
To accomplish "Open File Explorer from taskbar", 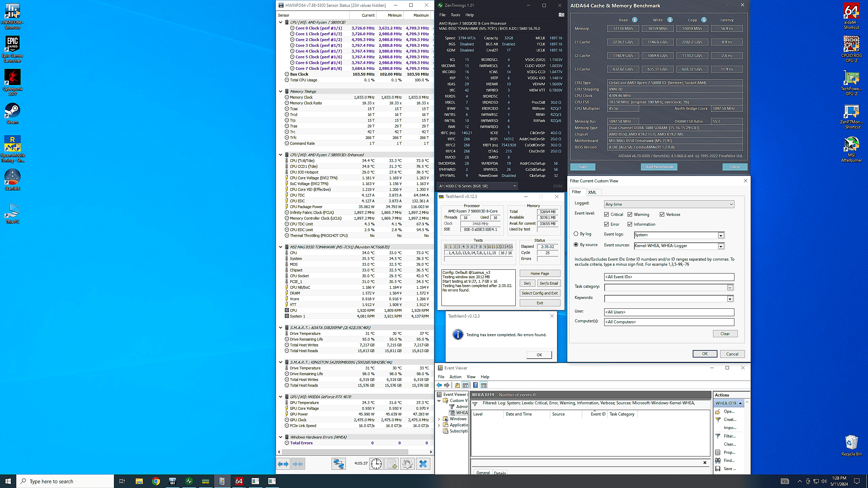I will (139, 481).
